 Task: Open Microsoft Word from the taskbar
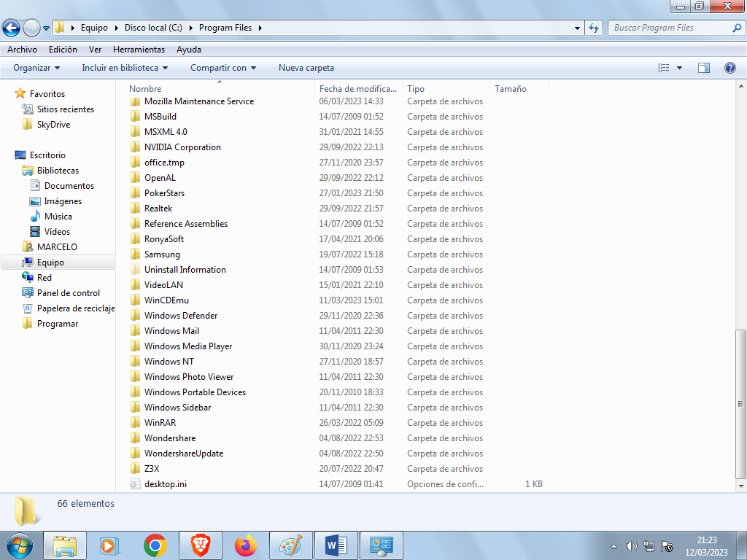pyautogui.click(x=336, y=545)
